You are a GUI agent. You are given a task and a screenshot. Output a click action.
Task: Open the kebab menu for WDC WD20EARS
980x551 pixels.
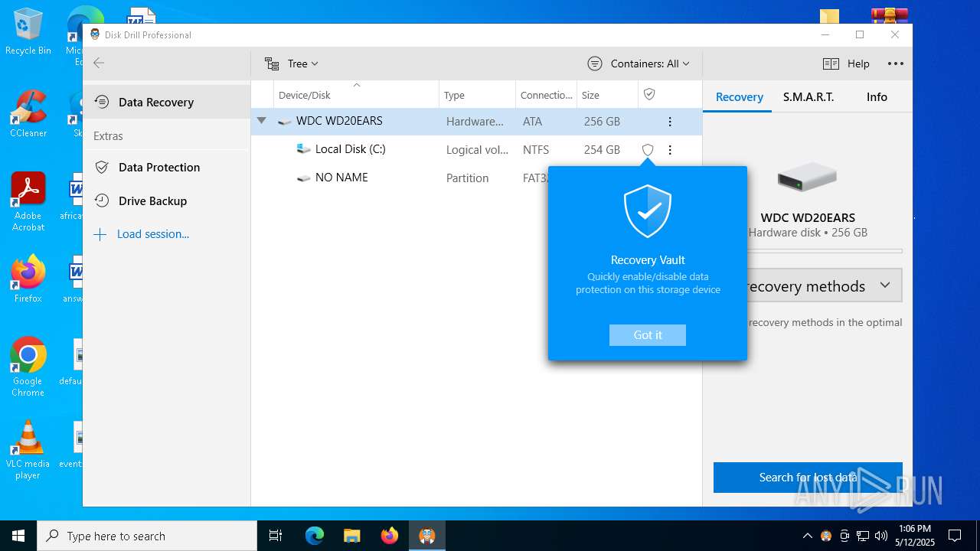tap(670, 122)
